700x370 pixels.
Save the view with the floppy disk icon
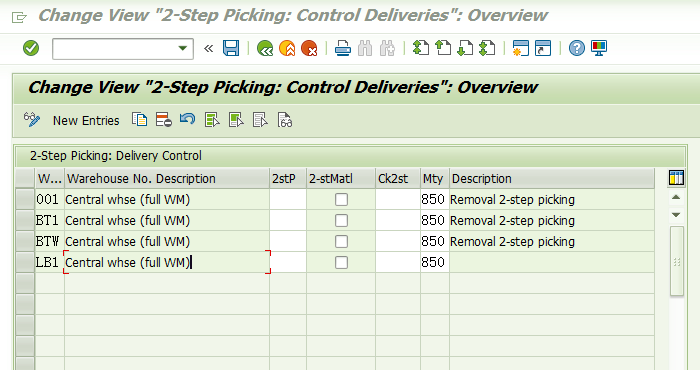pyautogui.click(x=231, y=48)
